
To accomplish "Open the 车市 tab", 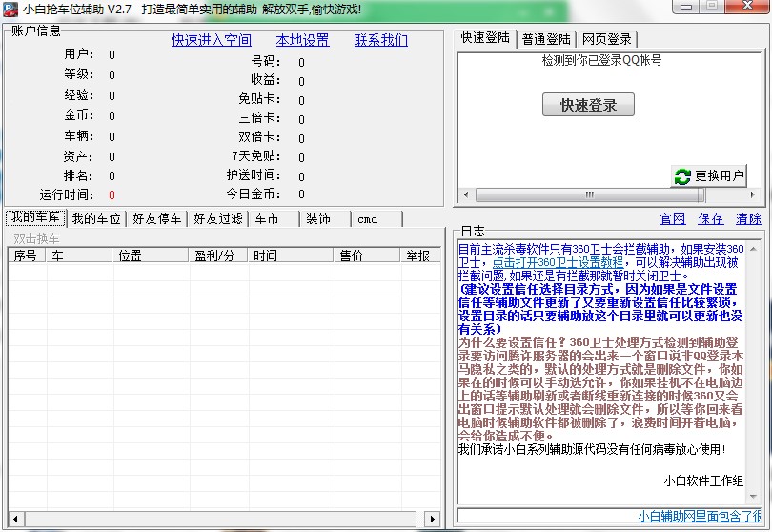I will tap(267, 218).
